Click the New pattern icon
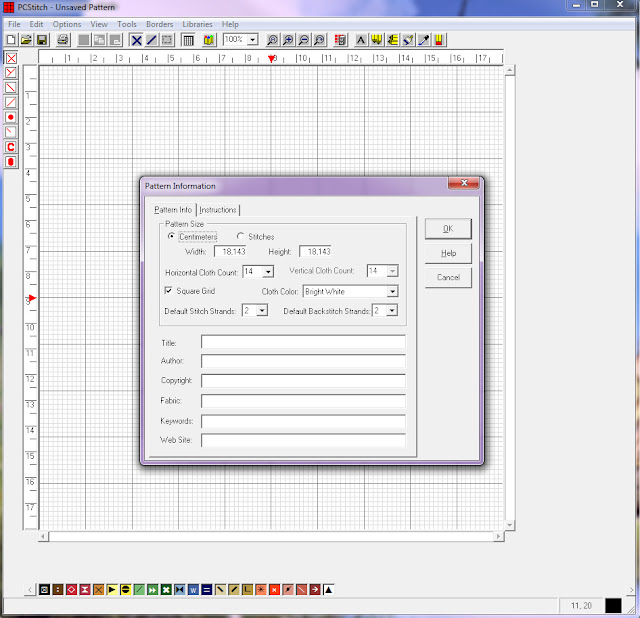640x618 pixels. click(x=11, y=40)
